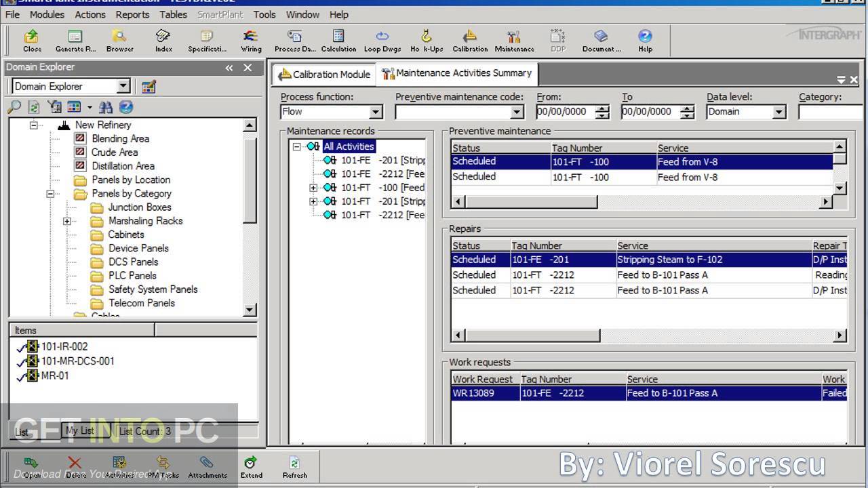The width and height of the screenshot is (868, 488).
Task: Open the Calibration toolbar icon
Action: (470, 41)
